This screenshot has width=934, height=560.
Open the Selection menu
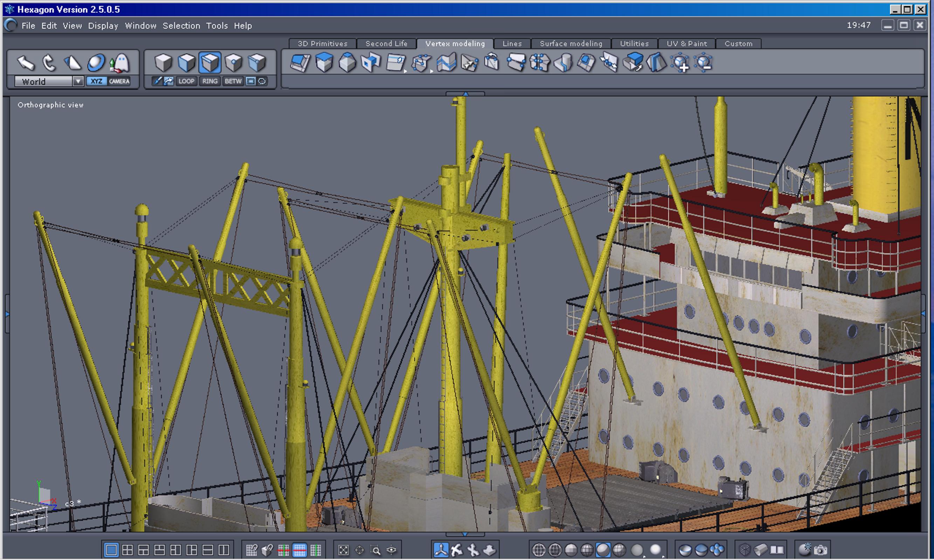click(181, 26)
